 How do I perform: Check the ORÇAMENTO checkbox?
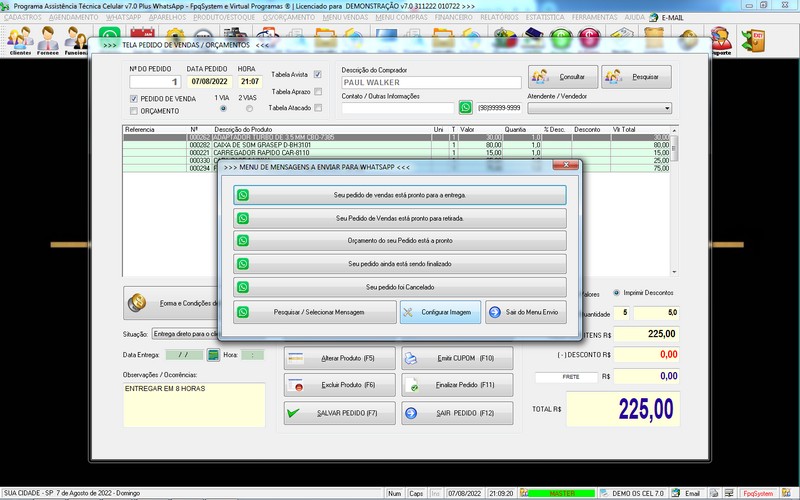[134, 111]
